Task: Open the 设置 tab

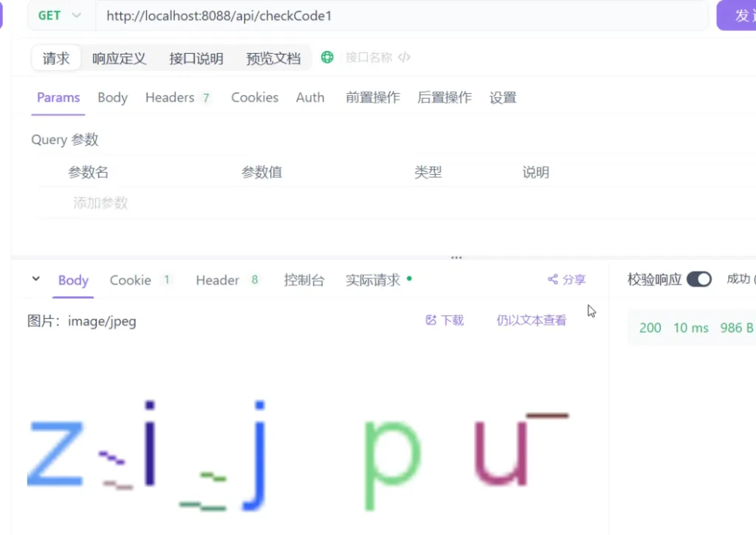Action: 503,97
